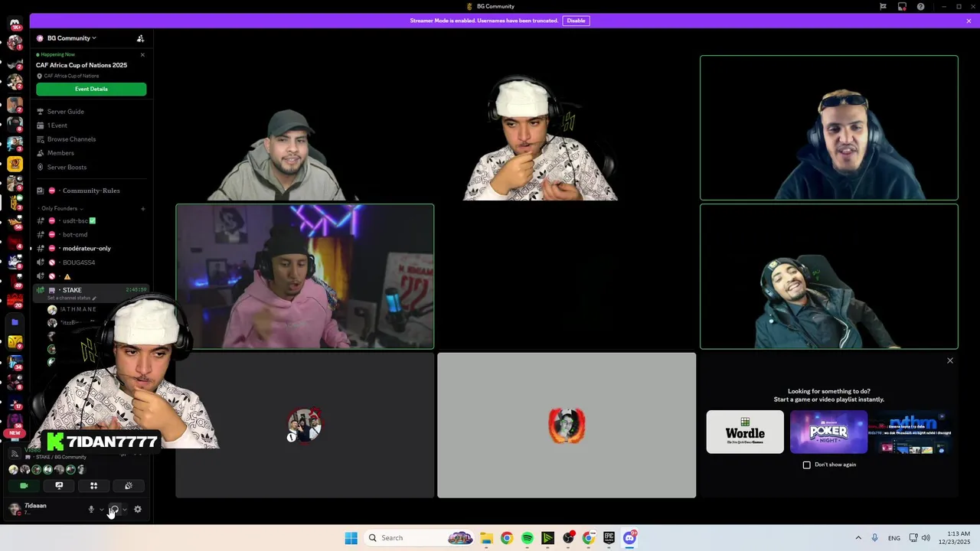Viewport: 980px width, 551px height.
Task: Close the Streamer Mode banner
Action: coord(969,21)
